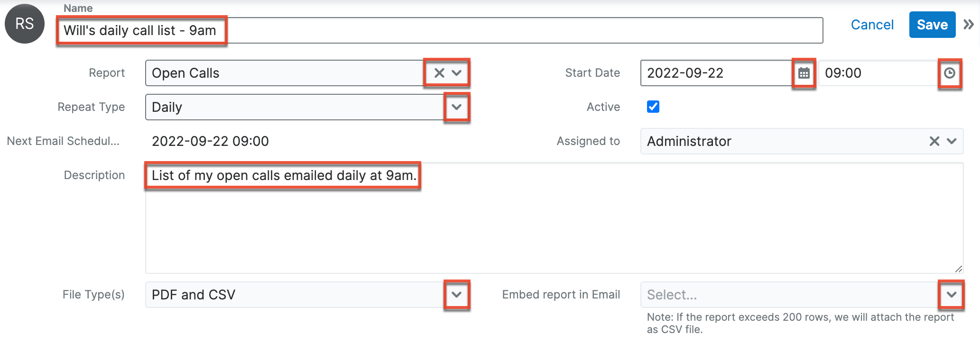Open the File Type(s) dropdown
This screenshot has height=343, width=980.
pos(456,295)
